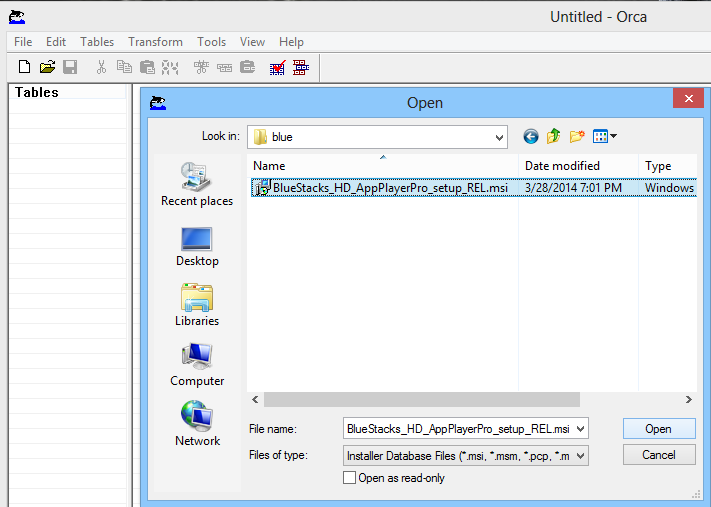Go back using the blue arrow icon
The image size is (711, 507).
point(531,136)
